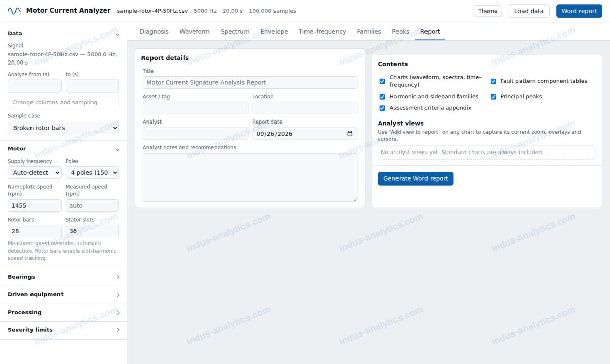The image size is (610, 364).
Task: Toggle Assessment criteria appendix checkbox
Action: (382, 108)
